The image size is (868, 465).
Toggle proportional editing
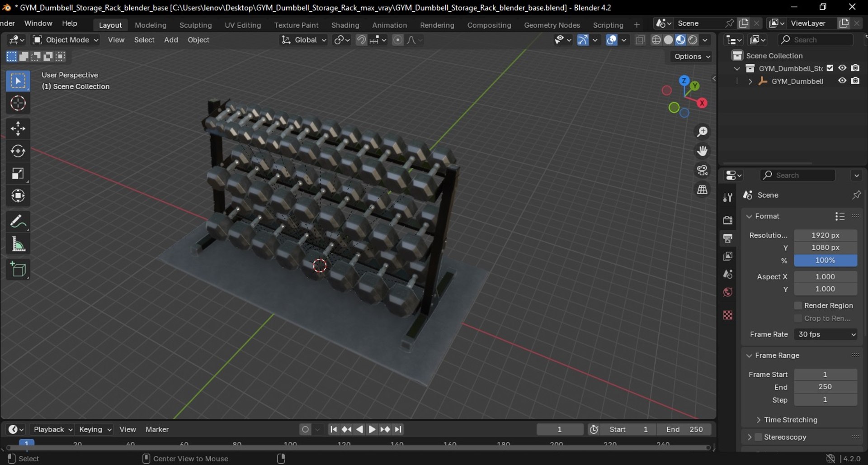pos(397,40)
